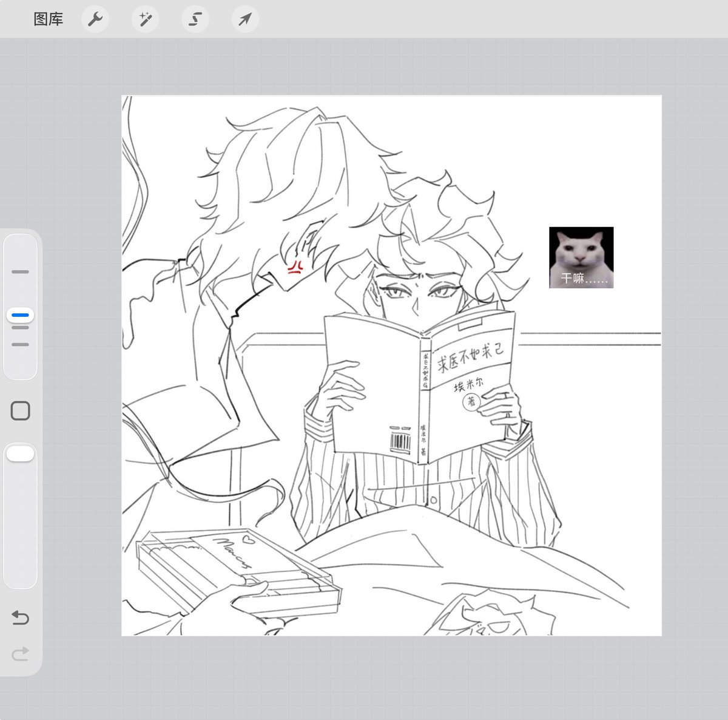Open the 图库 gallery

(x=49, y=19)
